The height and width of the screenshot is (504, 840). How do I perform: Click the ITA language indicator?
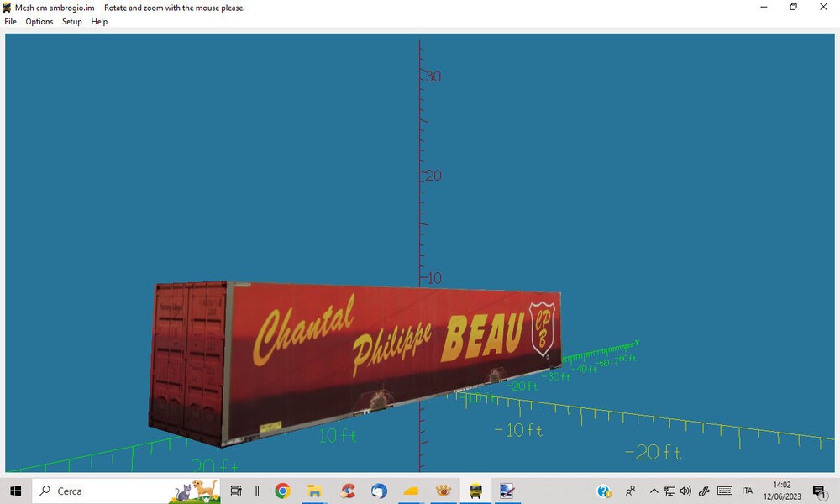[748, 491]
